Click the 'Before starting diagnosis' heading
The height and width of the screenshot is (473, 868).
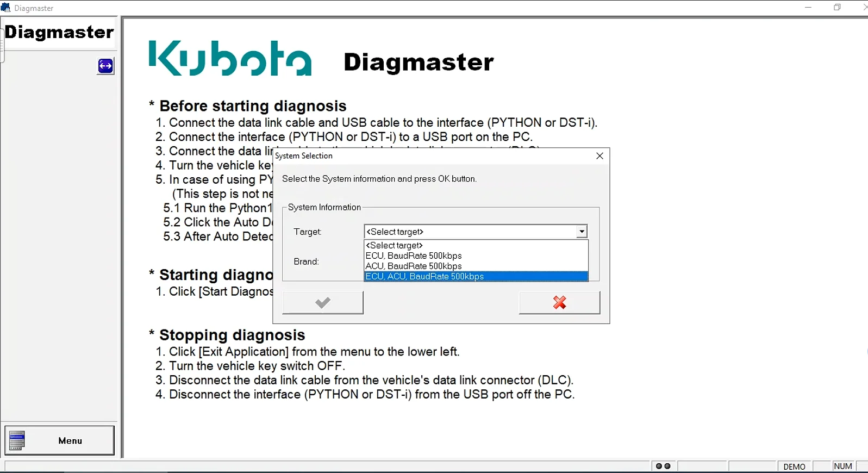coord(253,106)
